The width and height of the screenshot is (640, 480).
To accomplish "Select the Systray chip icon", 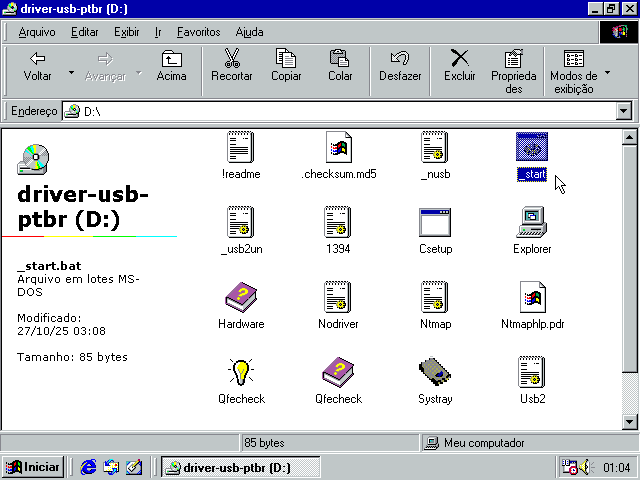I will click(435, 374).
